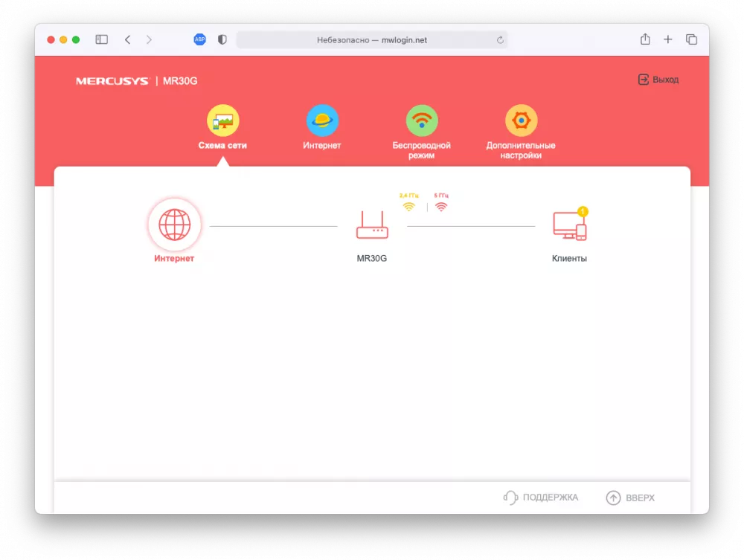Minimize the window with the yellow button
The image size is (744, 560).
point(63,40)
